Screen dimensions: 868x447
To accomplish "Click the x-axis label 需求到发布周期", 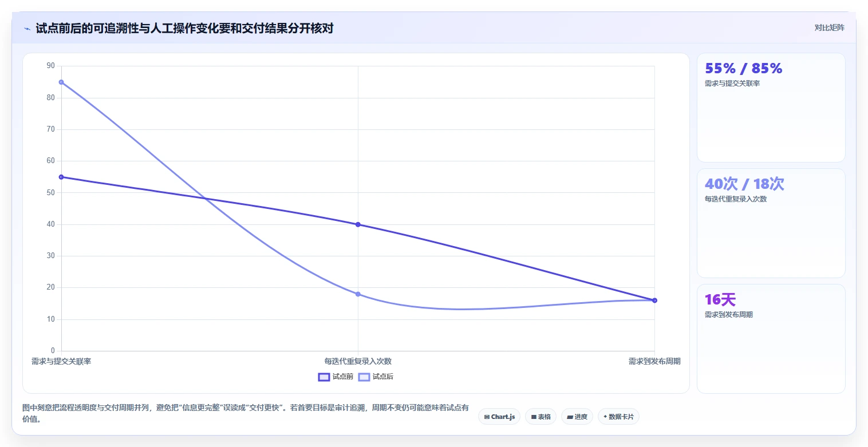I will click(x=654, y=361).
